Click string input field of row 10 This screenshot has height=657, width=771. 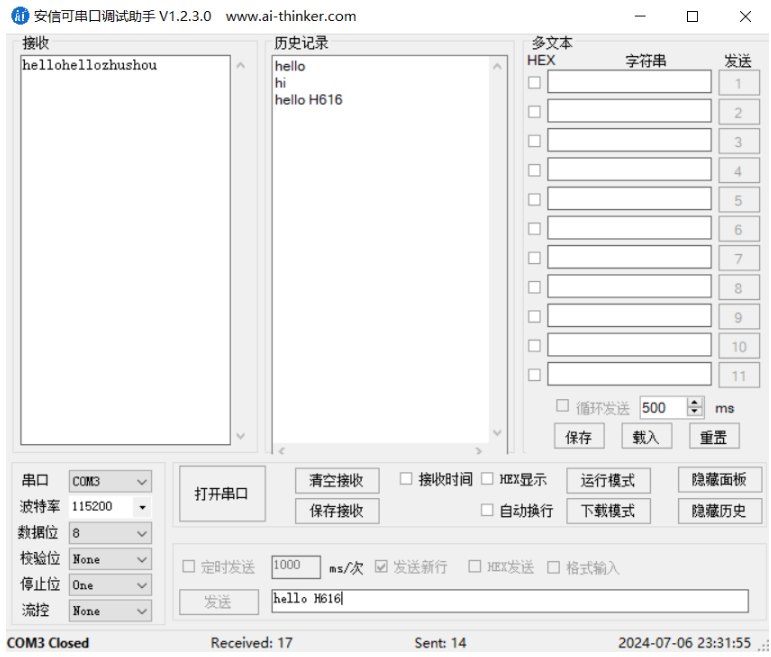629,345
